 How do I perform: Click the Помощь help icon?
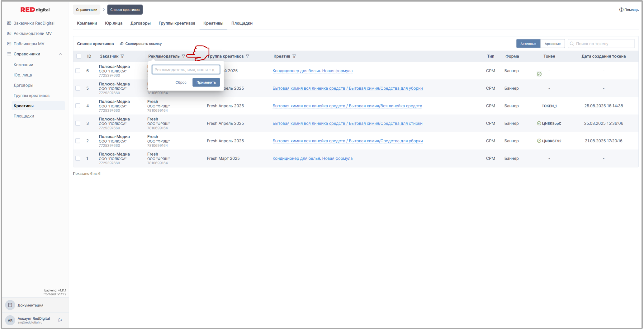coord(621,10)
